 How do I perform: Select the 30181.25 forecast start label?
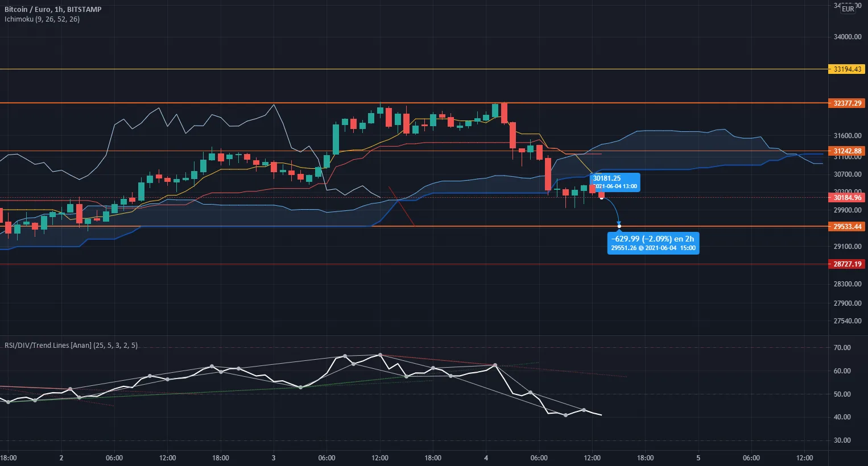615,182
